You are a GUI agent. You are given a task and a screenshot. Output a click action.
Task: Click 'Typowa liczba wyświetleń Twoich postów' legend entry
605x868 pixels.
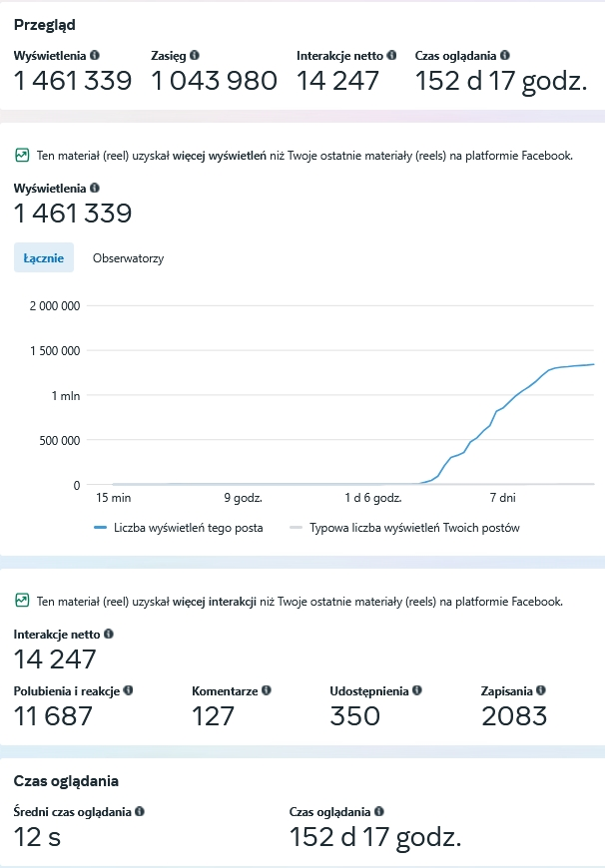(413, 528)
